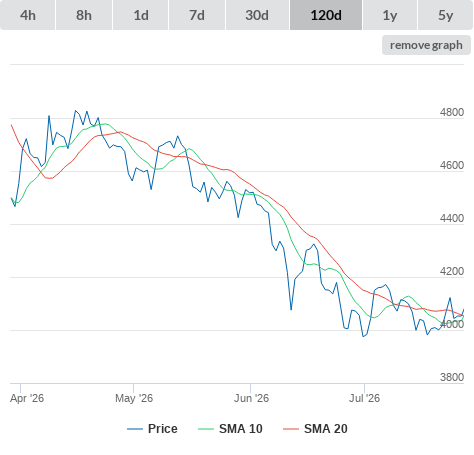Switch to the 8h time range

coord(84,15)
